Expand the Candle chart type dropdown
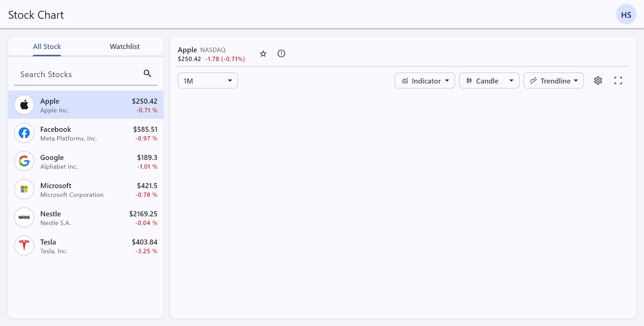 point(489,80)
